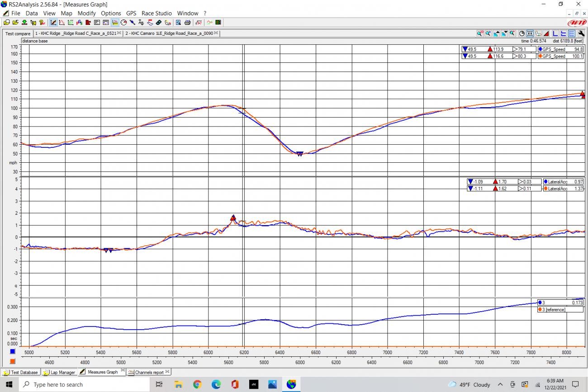Open the GPS menu
The width and height of the screenshot is (588, 392).
131,13
